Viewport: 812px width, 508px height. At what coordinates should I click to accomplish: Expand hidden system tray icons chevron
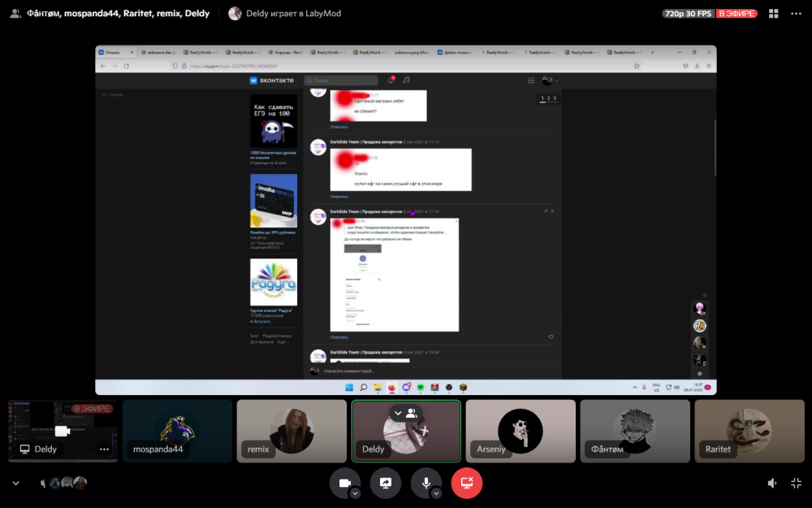[635, 387]
